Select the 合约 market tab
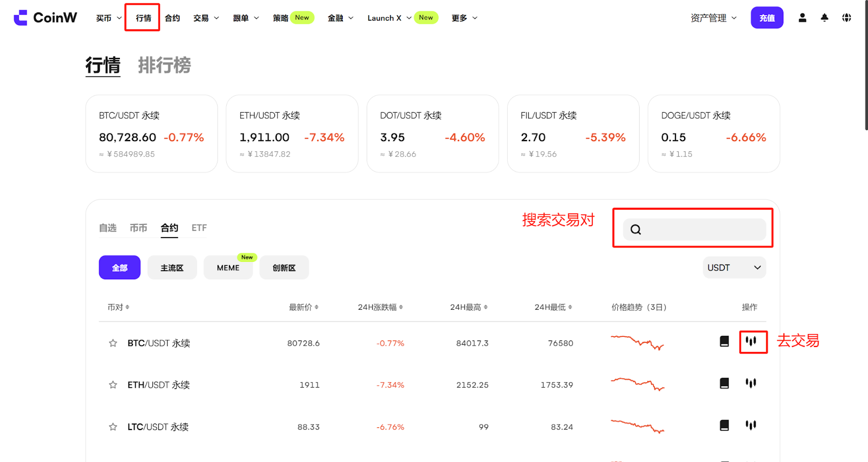This screenshot has width=868, height=462. point(169,228)
